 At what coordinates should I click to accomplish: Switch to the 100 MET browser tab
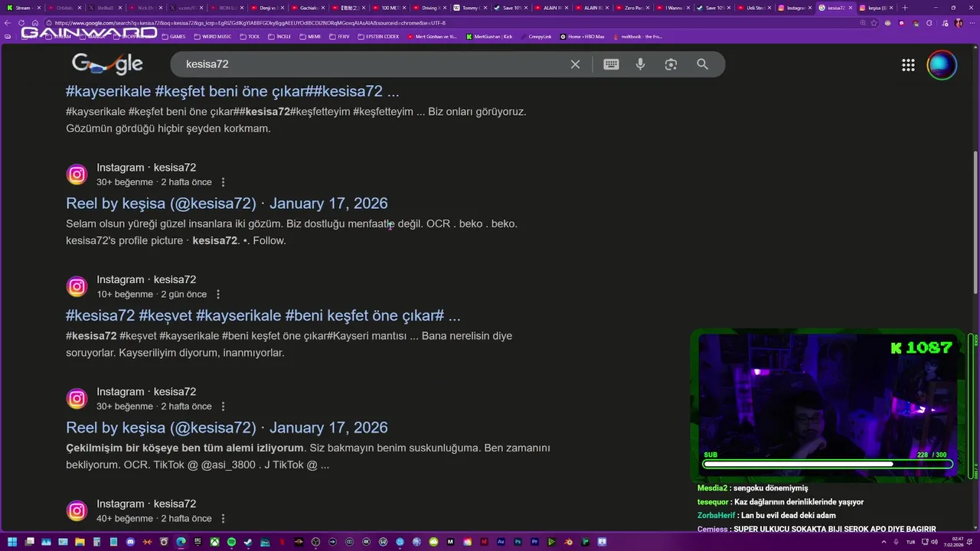click(389, 8)
